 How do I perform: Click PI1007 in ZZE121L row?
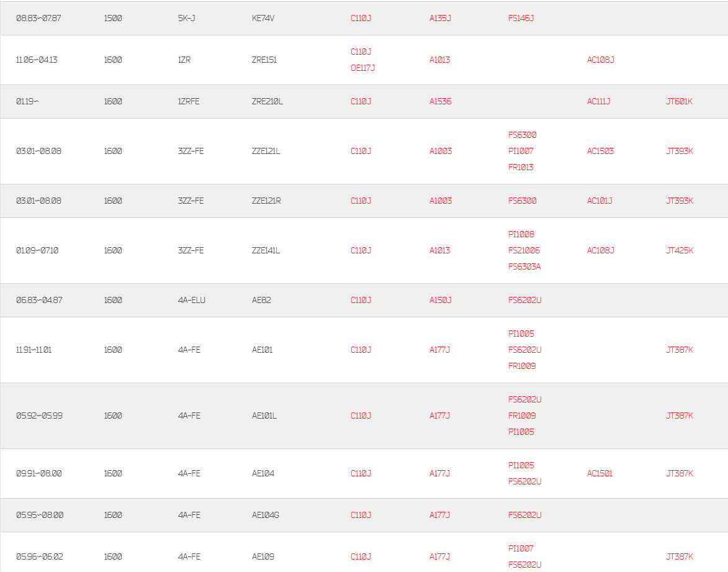[x=521, y=151]
